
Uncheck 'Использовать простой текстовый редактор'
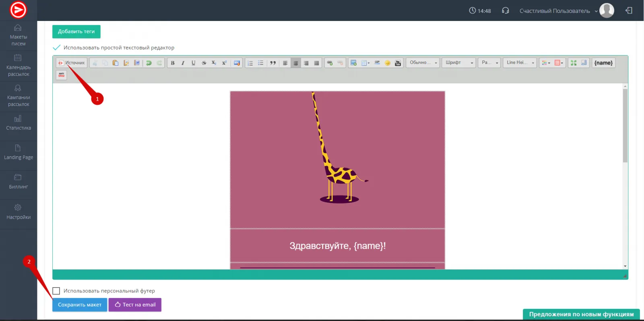click(x=57, y=48)
